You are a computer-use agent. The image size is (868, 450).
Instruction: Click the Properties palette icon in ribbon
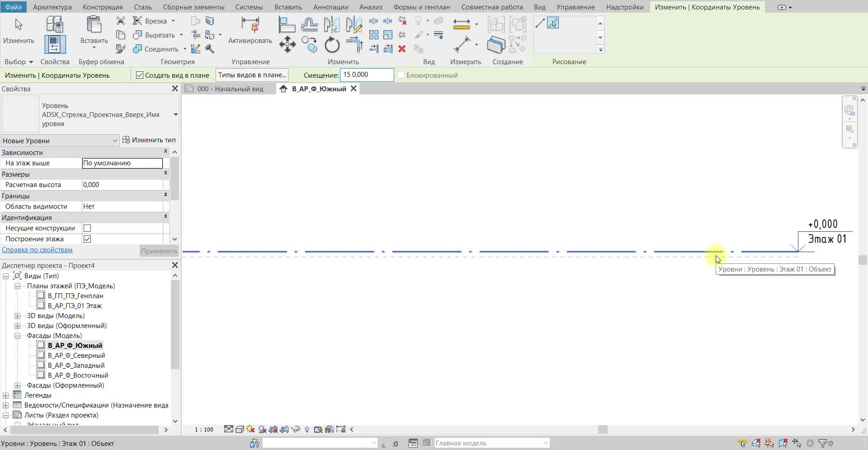tap(55, 44)
